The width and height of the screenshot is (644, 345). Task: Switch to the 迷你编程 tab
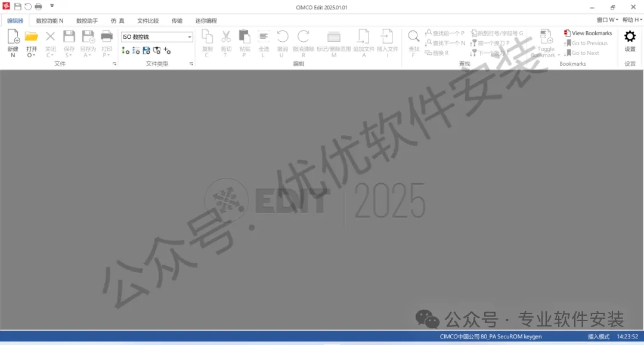206,20
